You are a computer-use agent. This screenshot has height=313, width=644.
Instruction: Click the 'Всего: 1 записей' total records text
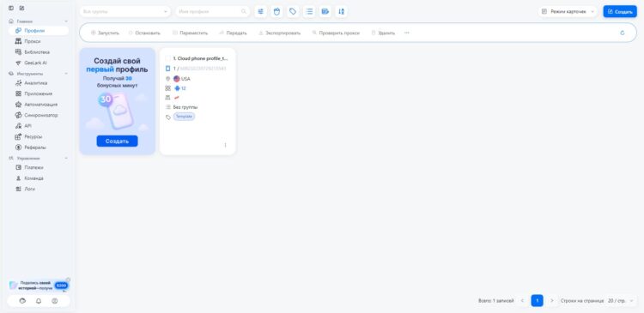point(496,301)
